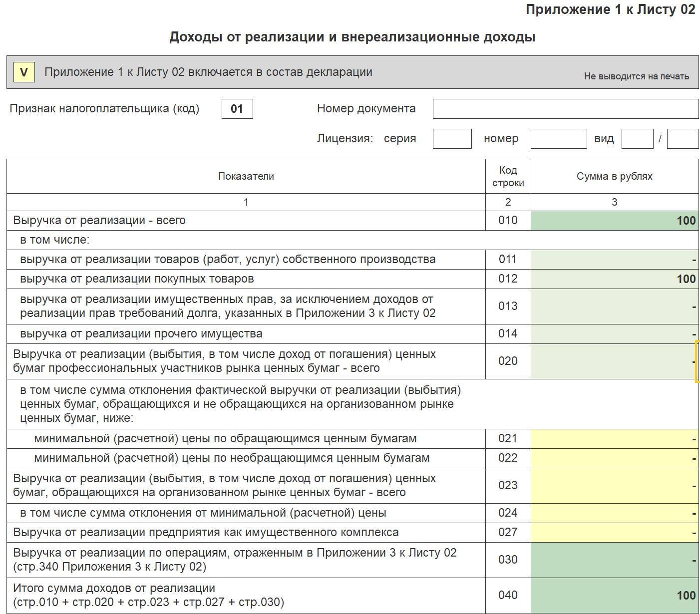Select the Лицензия серия field
Image resolution: width=700 pixels, height=614 pixels.
pyautogui.click(x=452, y=139)
